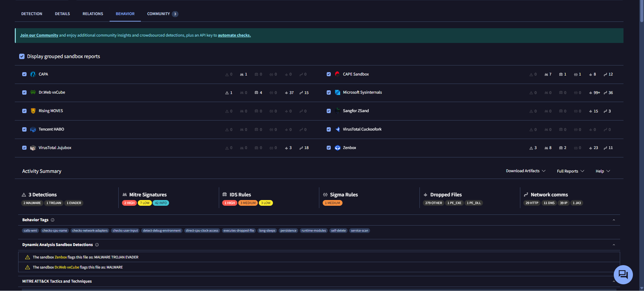Switch to the Detection tab
The image size is (644, 291).
(32, 14)
